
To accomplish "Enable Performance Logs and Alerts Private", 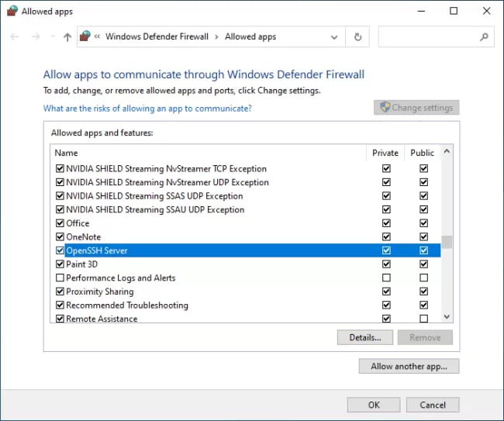I will click(x=386, y=278).
